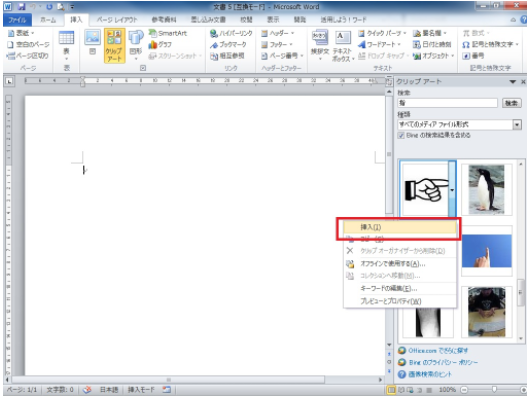The image size is (531, 396).
Task: Click the ruler tab selector button
Action: 9,81
